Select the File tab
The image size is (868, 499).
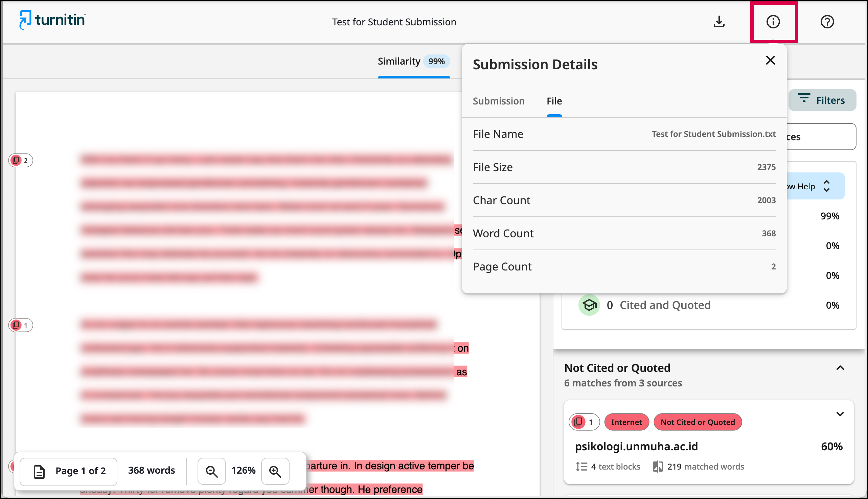click(554, 101)
